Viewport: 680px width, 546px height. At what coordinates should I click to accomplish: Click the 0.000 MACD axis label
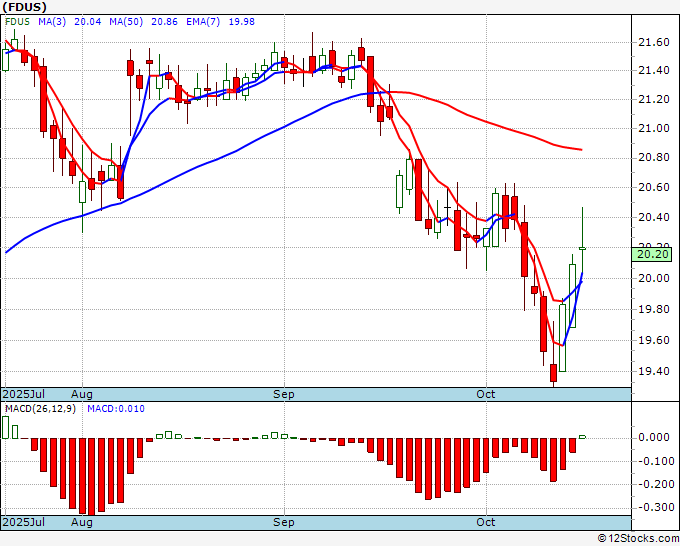click(x=654, y=438)
